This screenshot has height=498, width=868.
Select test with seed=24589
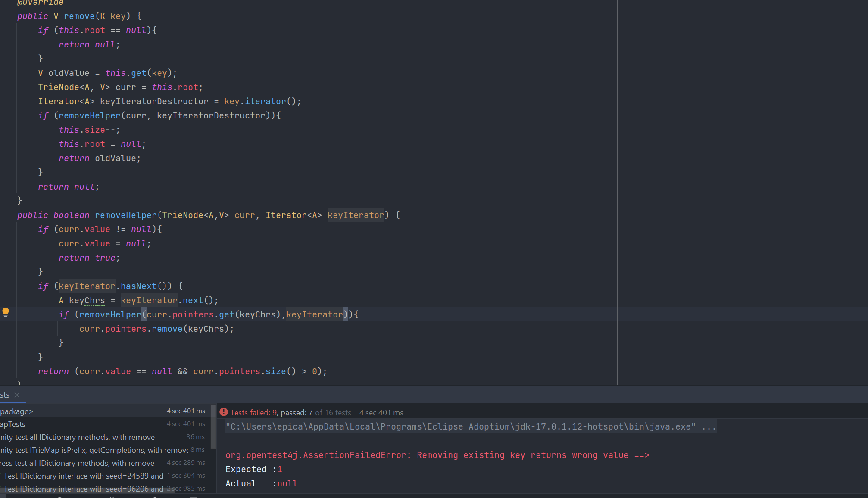pos(84,476)
